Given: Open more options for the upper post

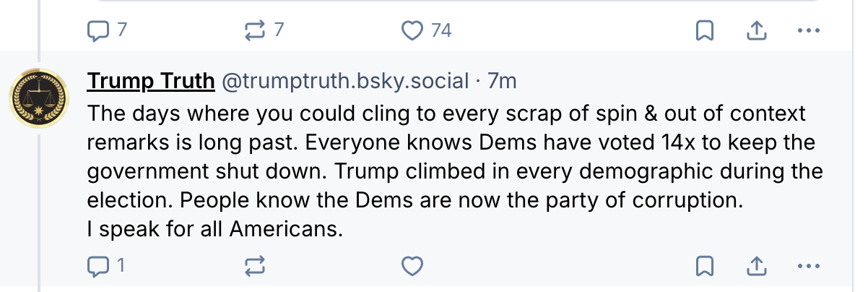Looking at the screenshot, I should tap(808, 30).
